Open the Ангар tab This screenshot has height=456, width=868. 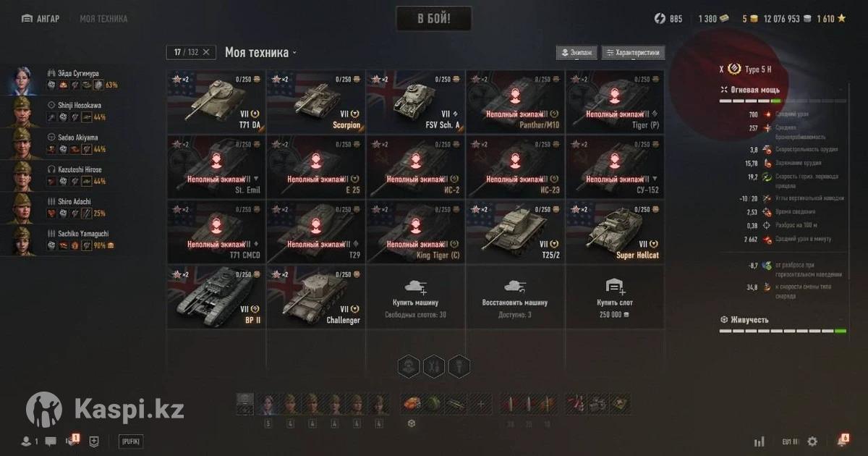click(x=41, y=19)
